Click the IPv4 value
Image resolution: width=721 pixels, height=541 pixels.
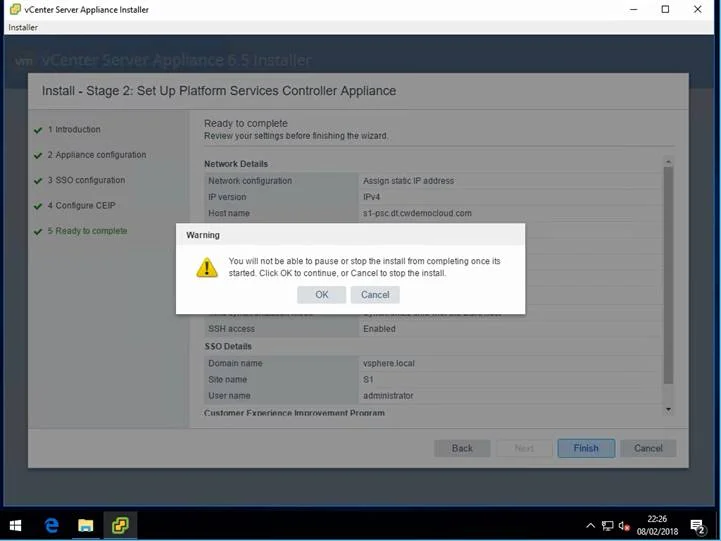point(371,197)
